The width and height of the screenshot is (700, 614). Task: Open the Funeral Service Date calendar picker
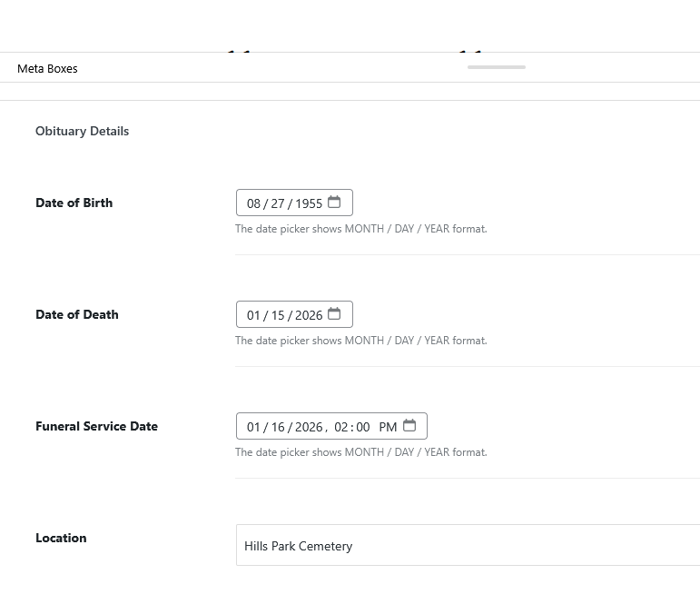click(409, 426)
